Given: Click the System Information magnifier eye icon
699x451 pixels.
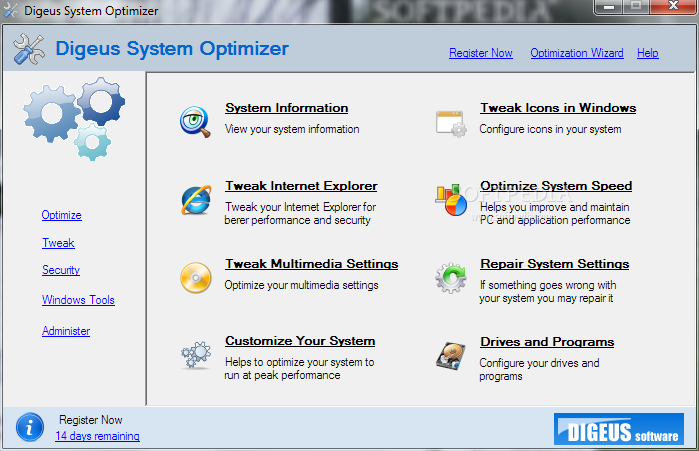Looking at the screenshot, I should click(195, 122).
